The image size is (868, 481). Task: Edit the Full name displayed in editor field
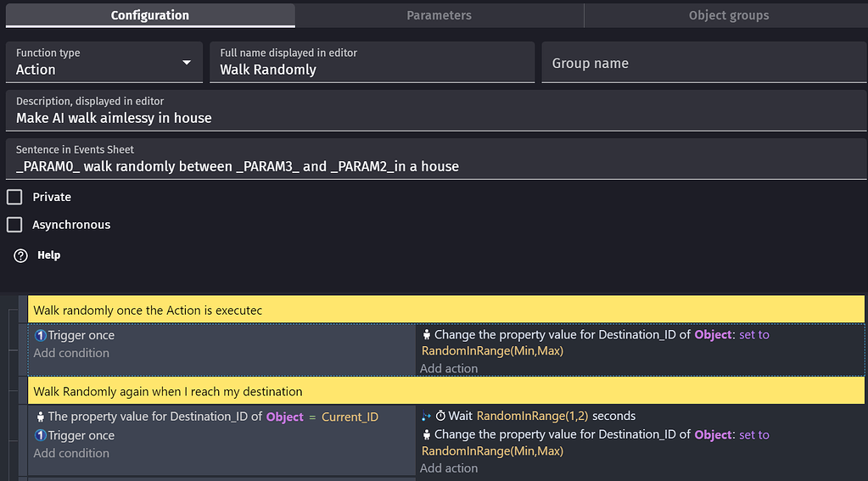(372, 62)
